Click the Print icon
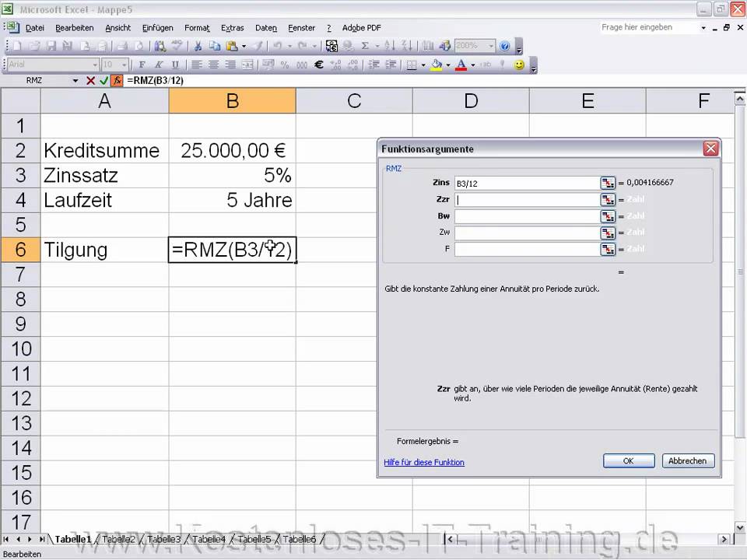The height and width of the screenshot is (560, 747). pos(122,46)
